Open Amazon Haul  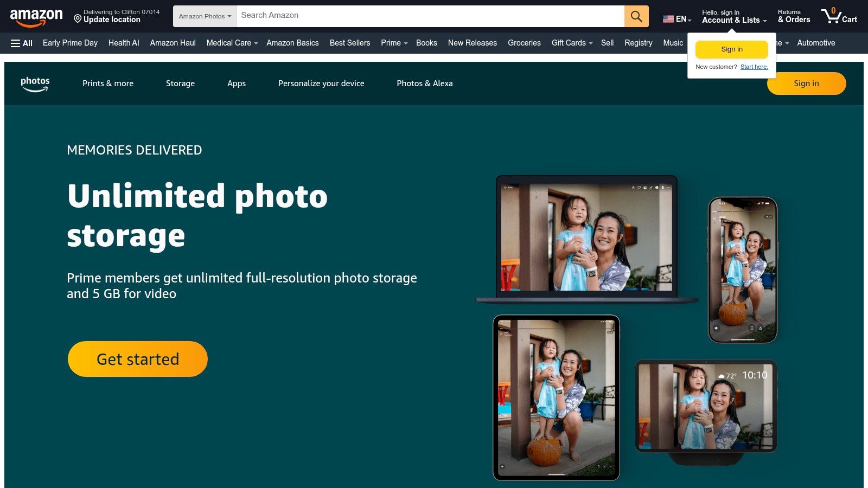click(173, 43)
